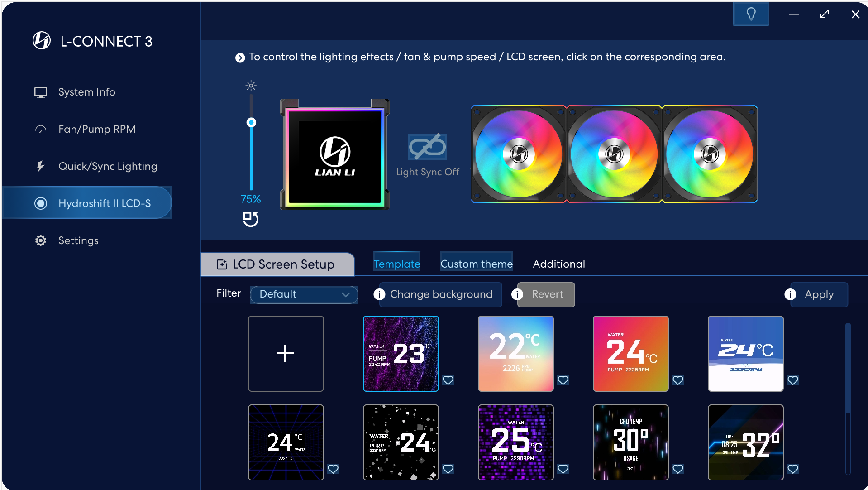Add a new template with plus tile
The image size is (868, 490).
pos(286,354)
